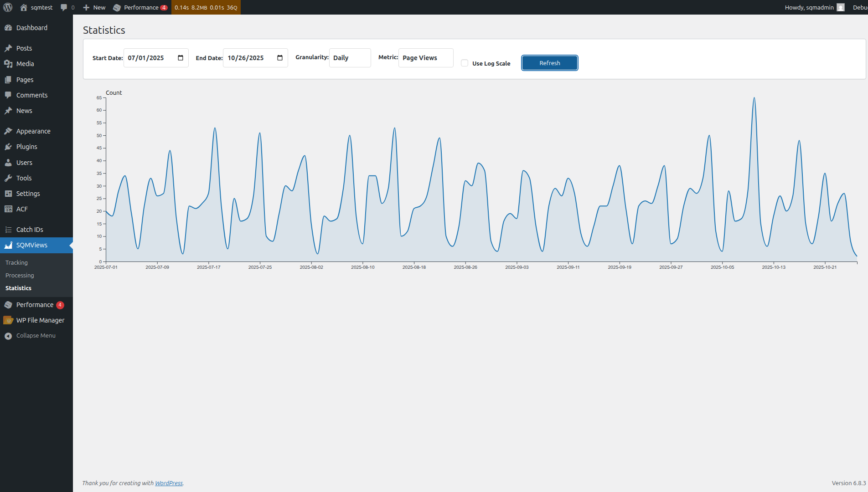The width and height of the screenshot is (868, 492).
Task: Enable the Use Log Scale checkbox
Action: [x=464, y=63]
